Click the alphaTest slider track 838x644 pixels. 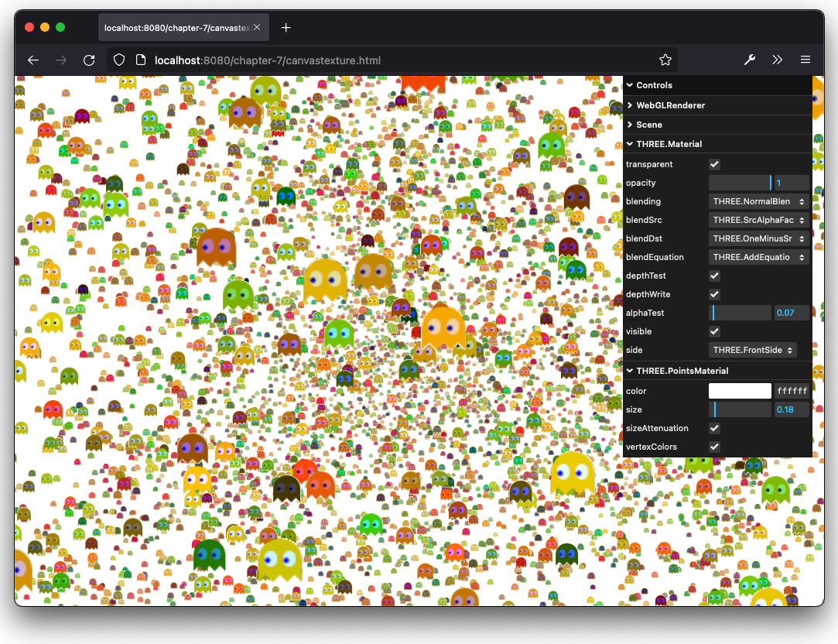click(x=740, y=313)
